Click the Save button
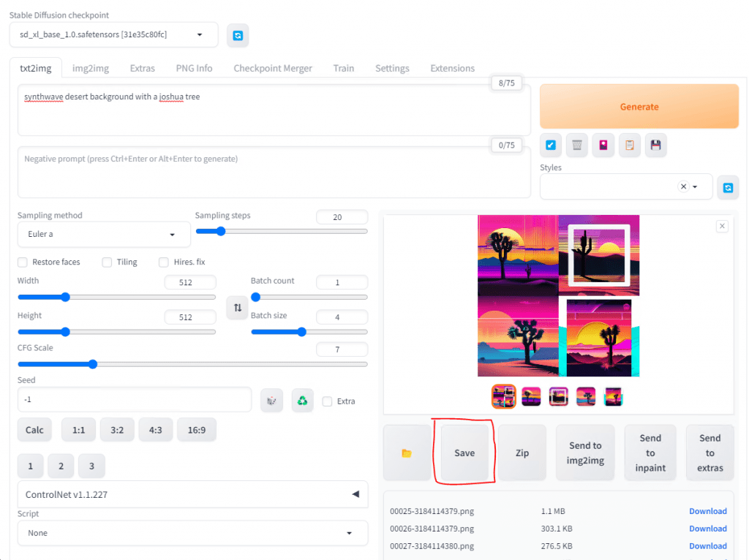 464,453
